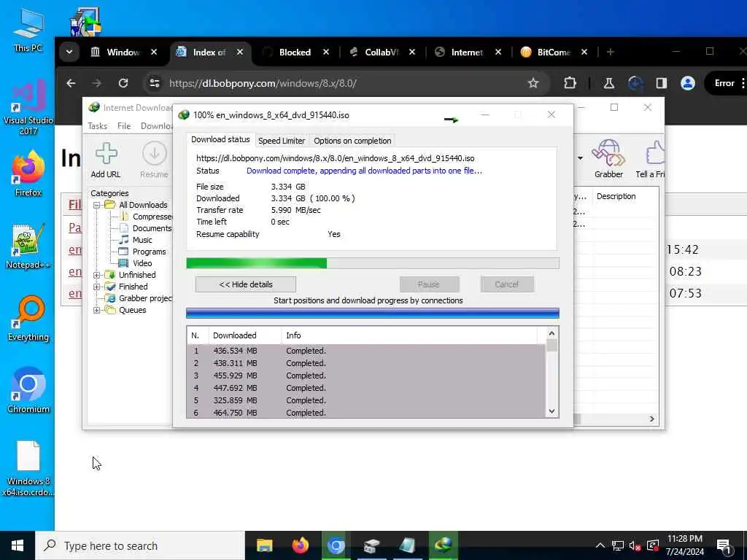The height and width of the screenshot is (560, 747).
Task: Switch to the Blocked browser tab
Action: (x=295, y=52)
